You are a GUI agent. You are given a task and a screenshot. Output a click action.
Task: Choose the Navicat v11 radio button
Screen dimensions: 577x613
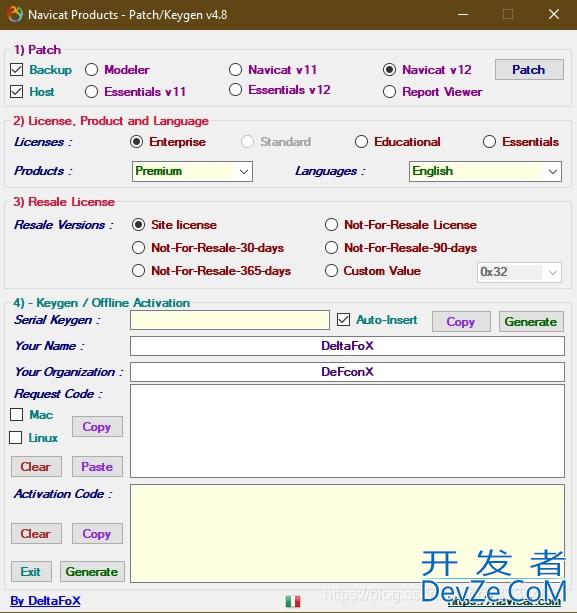[235, 70]
